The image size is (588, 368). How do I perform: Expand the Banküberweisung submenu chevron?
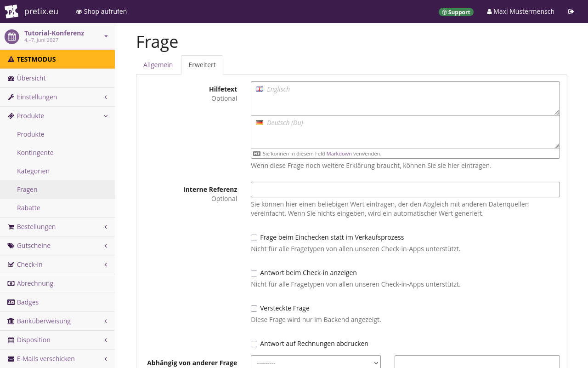pyautogui.click(x=106, y=321)
